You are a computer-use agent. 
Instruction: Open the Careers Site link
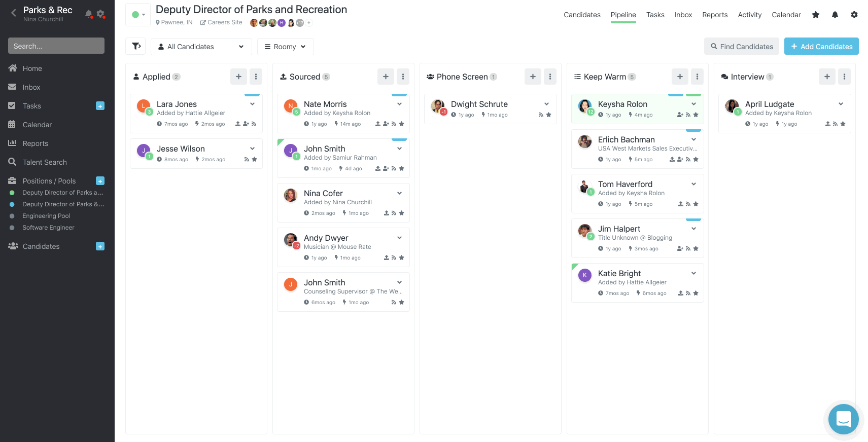click(x=221, y=22)
